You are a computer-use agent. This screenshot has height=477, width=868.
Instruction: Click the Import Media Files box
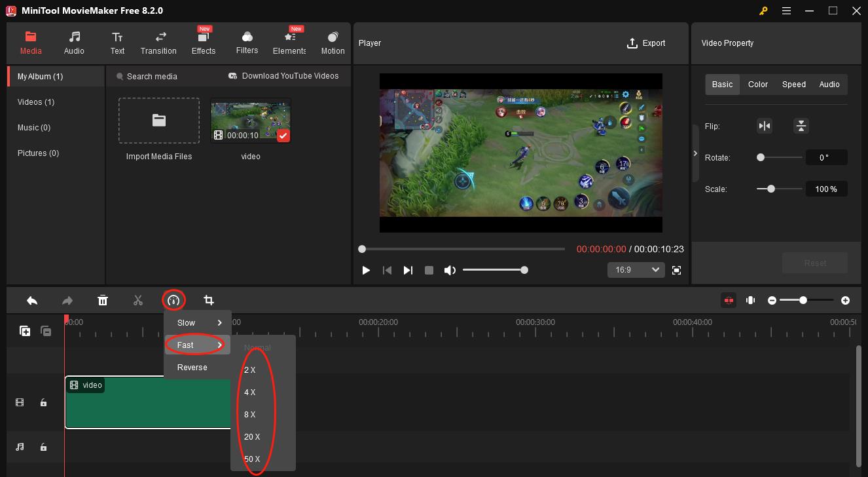(x=159, y=121)
